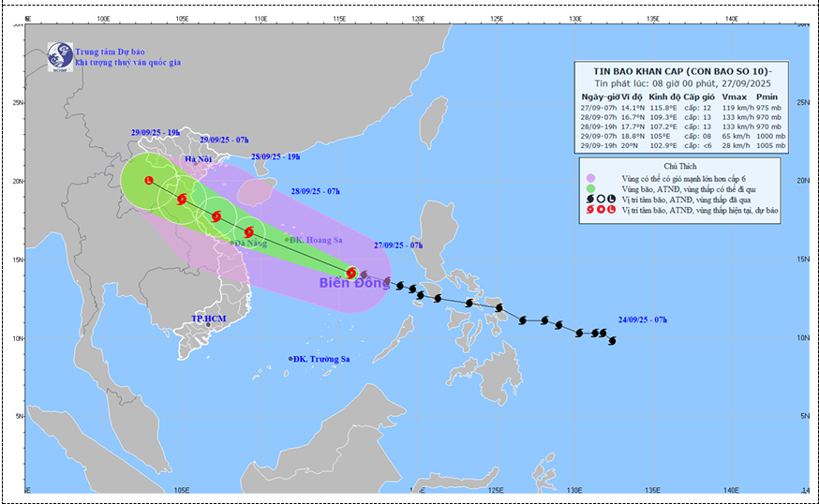Click the 24/09/25 - 07h time label

tap(641, 319)
